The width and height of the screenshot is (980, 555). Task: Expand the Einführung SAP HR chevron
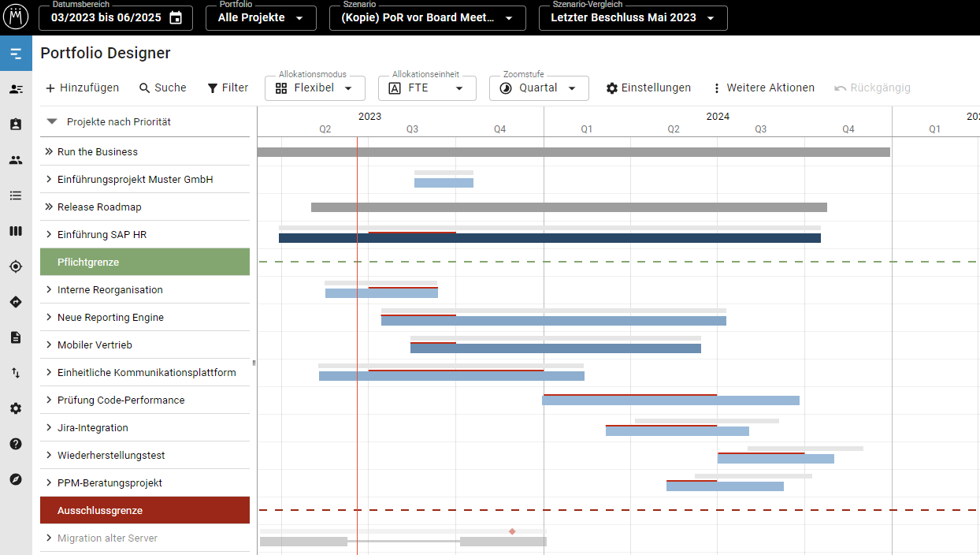pyautogui.click(x=49, y=234)
